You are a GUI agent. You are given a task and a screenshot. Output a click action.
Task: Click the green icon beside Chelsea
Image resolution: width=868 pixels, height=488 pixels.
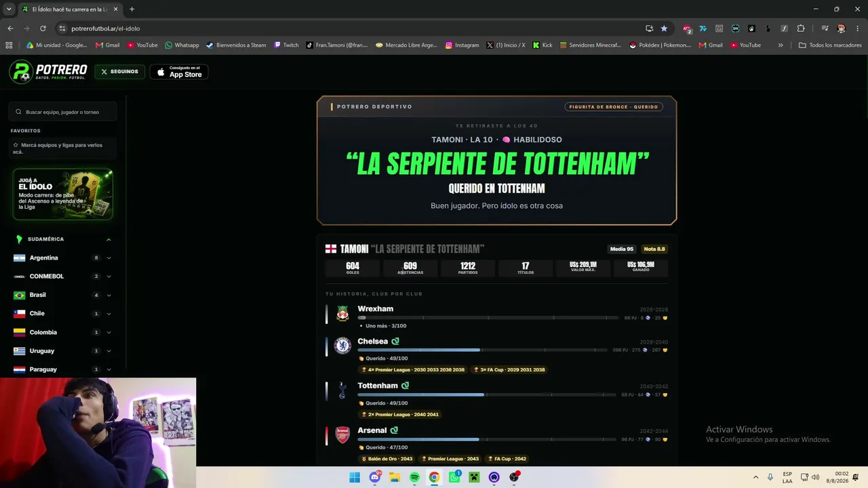[395, 342]
